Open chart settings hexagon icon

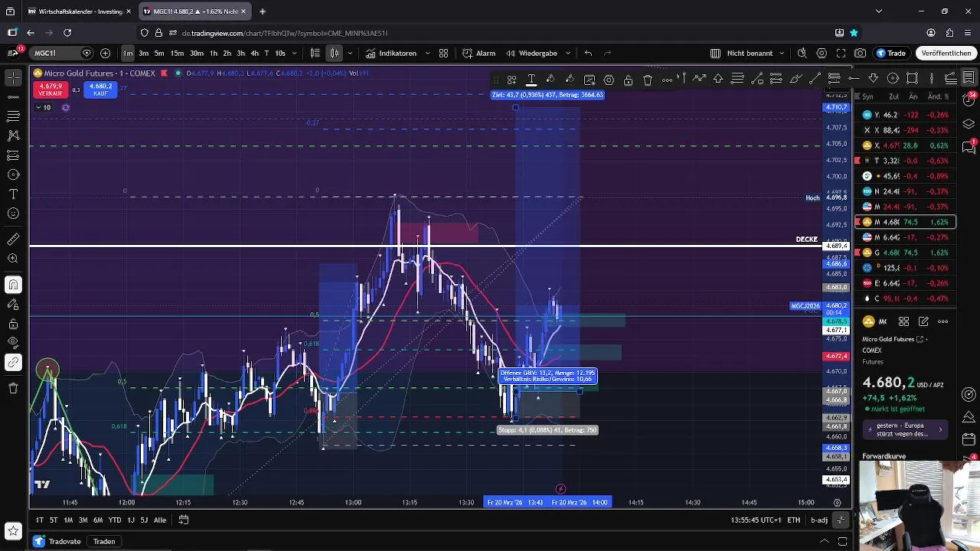[822, 53]
